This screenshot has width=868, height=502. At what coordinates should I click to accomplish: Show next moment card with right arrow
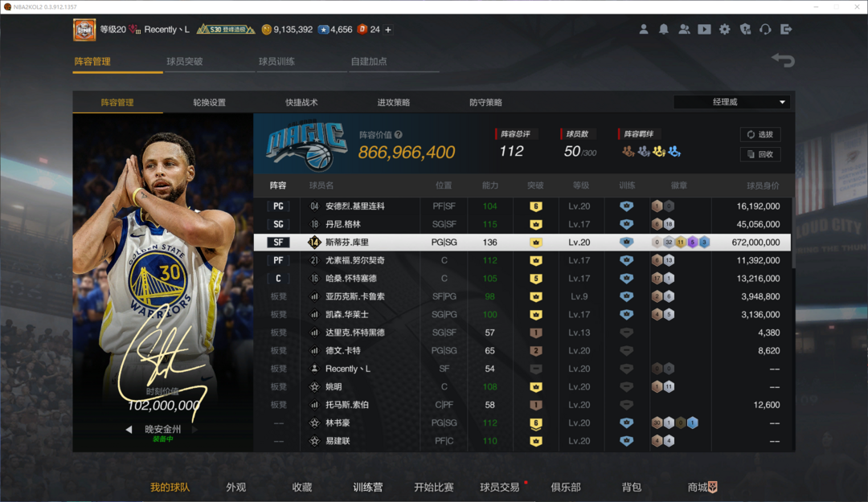click(194, 429)
